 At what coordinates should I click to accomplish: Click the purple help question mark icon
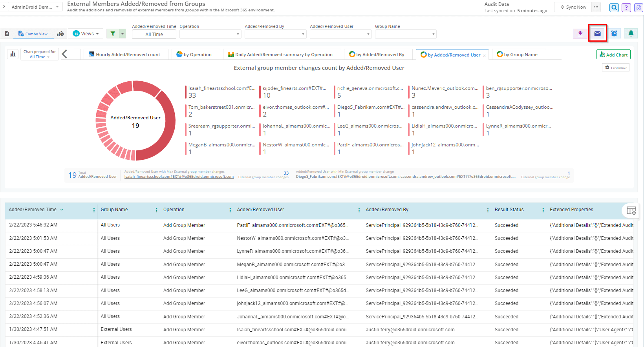click(626, 7)
